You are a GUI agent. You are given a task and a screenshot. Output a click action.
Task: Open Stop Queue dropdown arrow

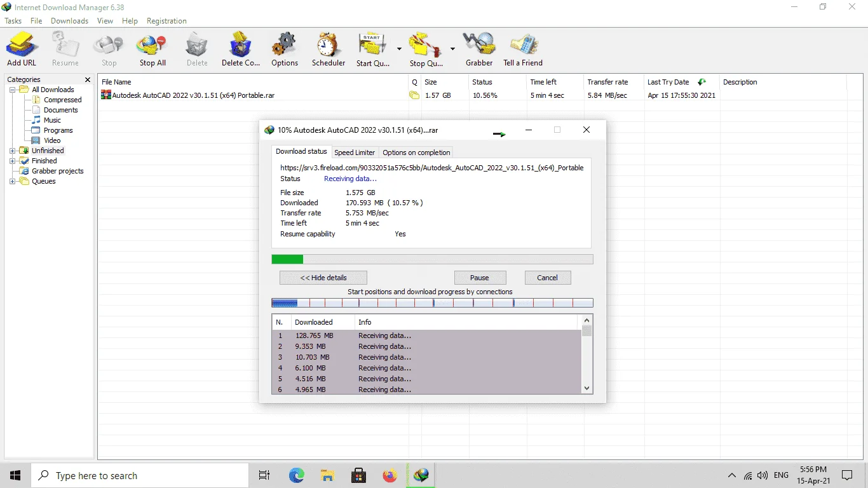click(452, 49)
